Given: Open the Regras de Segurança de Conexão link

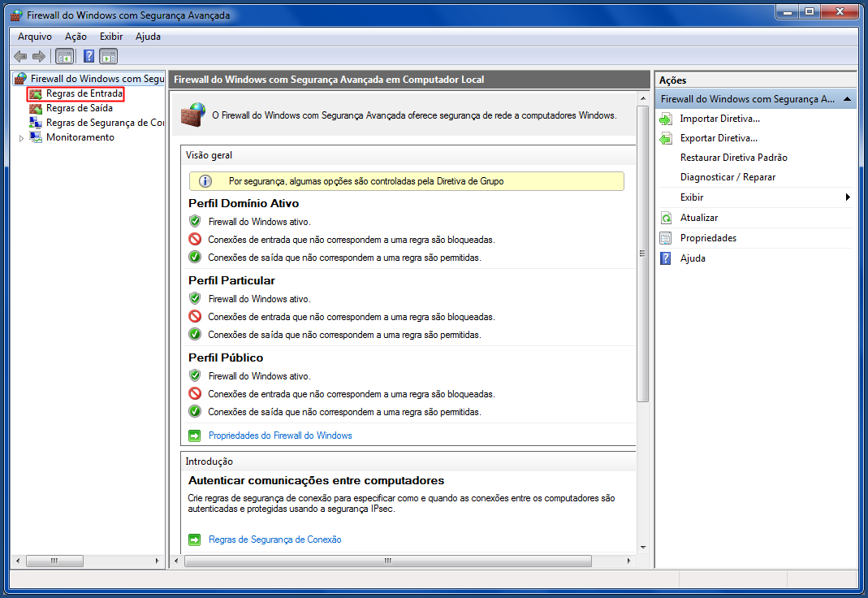Looking at the screenshot, I should [274, 539].
